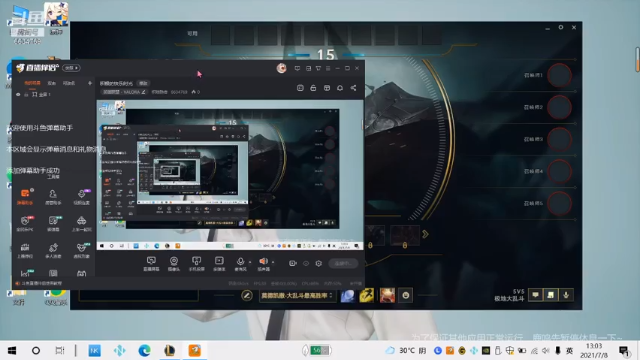
Task: Select the third scene tab
Action: point(69,83)
